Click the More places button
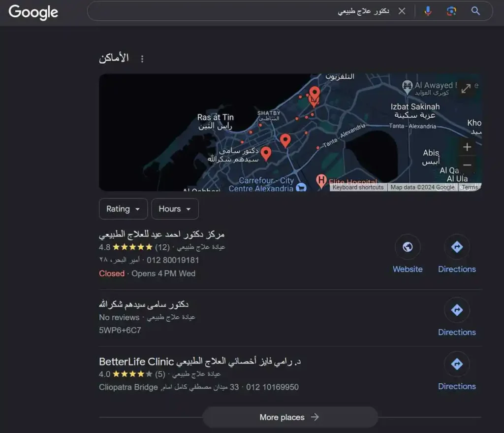 tap(289, 417)
